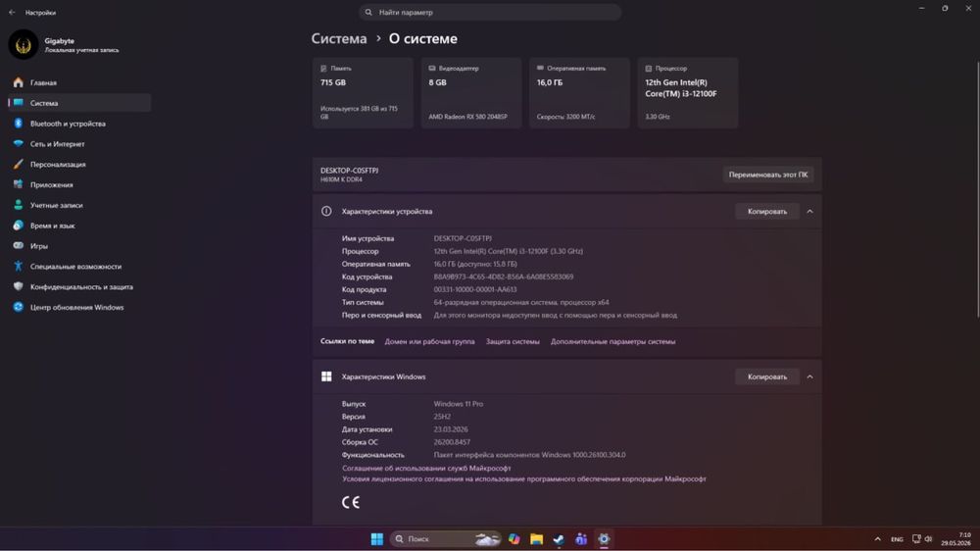Click the Код продукта value 00331-10000-00001-AA613
The height and width of the screenshot is (551, 980).
[x=475, y=289]
